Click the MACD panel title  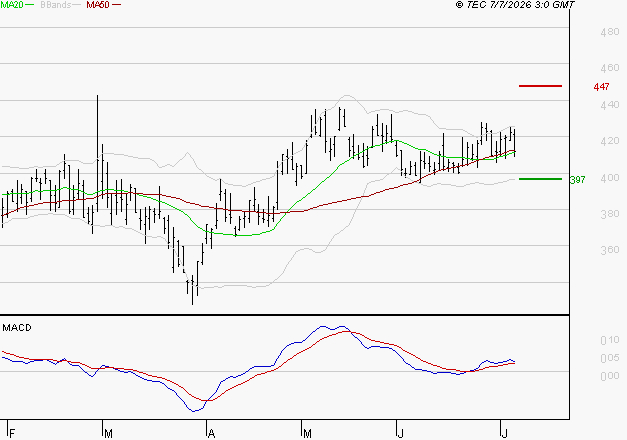pos(17,328)
